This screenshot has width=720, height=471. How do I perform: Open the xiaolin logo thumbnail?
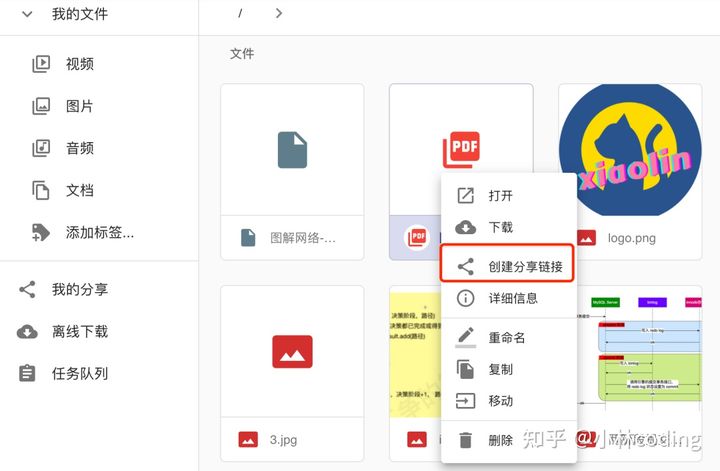630,150
